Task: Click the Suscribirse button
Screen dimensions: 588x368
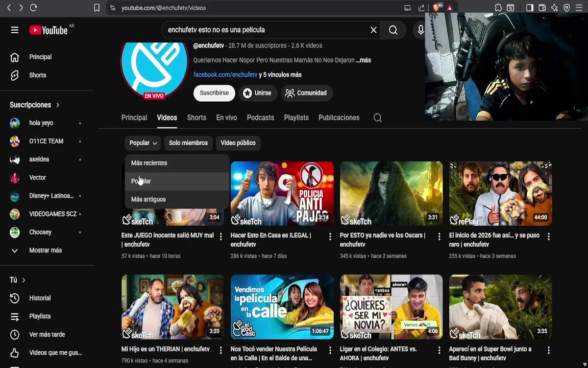Action: click(x=214, y=93)
